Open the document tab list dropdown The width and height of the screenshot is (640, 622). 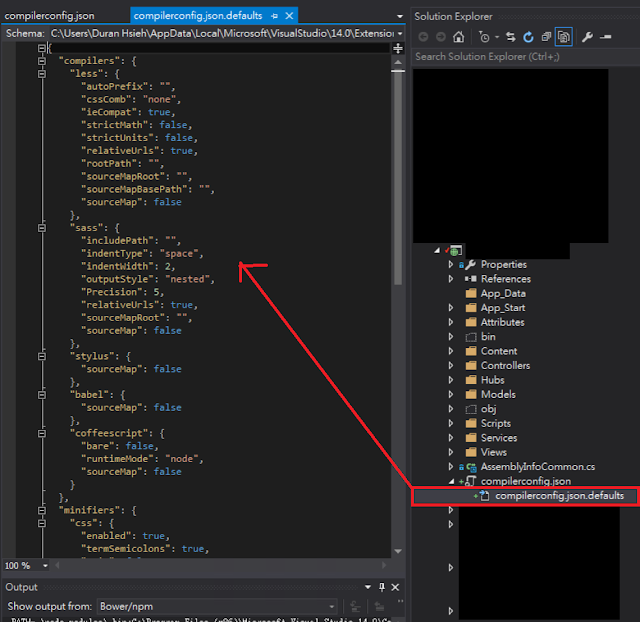[x=400, y=16]
